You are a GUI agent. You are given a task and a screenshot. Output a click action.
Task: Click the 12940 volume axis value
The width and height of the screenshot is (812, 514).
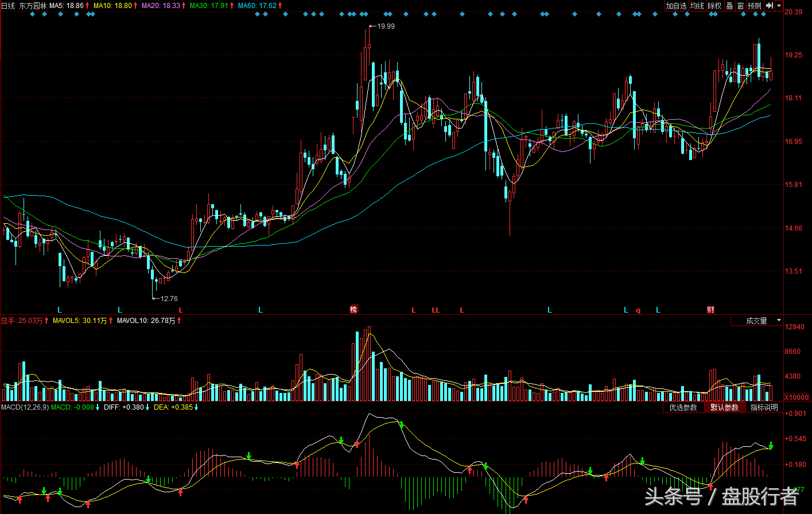(795, 327)
